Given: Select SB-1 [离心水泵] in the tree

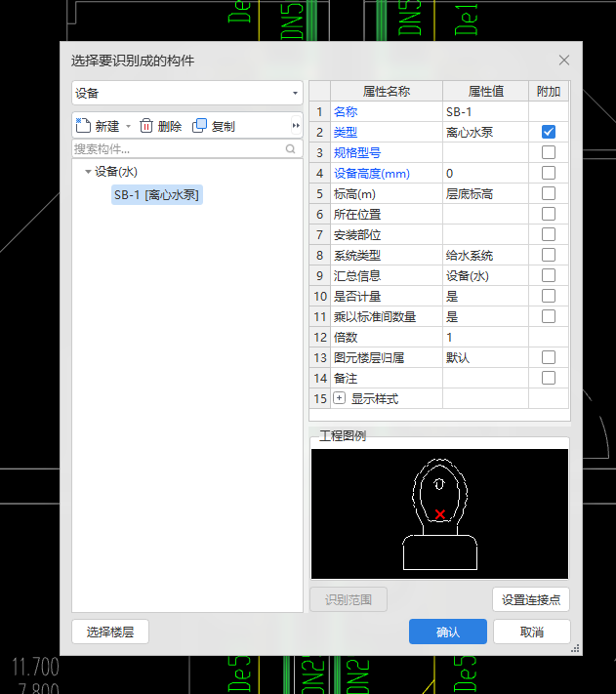Looking at the screenshot, I should [156, 195].
